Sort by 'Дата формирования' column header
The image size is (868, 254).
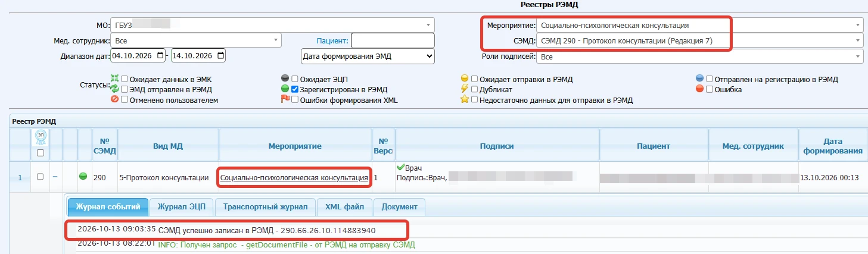tap(833, 146)
